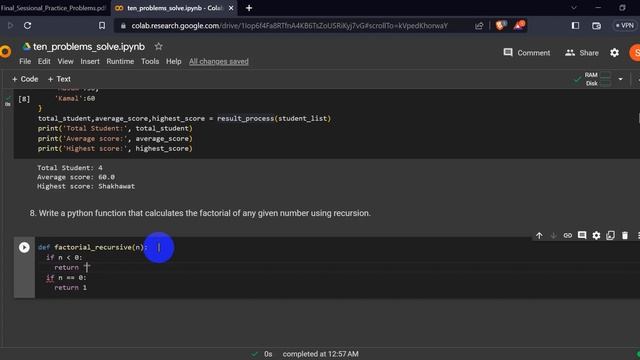Open the Tools menu
Viewport: 640px width, 360px height.
point(150,61)
